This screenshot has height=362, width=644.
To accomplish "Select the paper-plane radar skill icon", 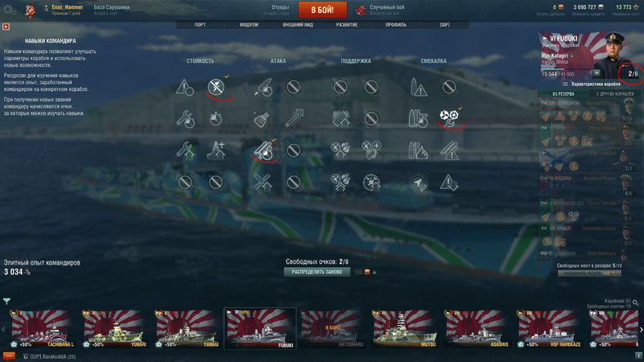I will point(418,183).
